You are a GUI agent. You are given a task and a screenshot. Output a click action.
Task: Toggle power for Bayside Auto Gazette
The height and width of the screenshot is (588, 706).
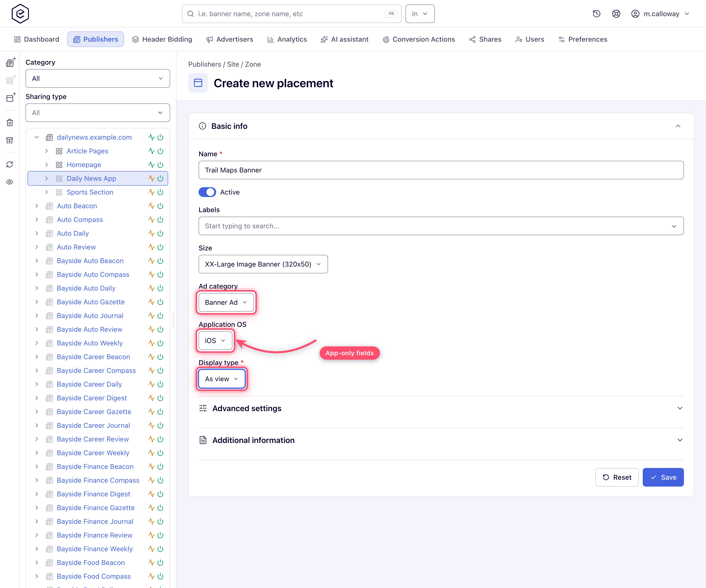160,302
